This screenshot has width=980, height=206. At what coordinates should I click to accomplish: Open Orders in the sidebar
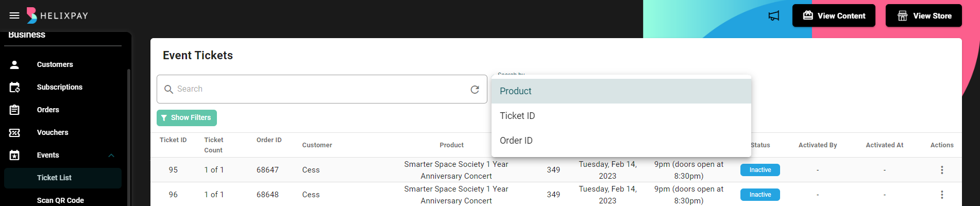point(48,110)
